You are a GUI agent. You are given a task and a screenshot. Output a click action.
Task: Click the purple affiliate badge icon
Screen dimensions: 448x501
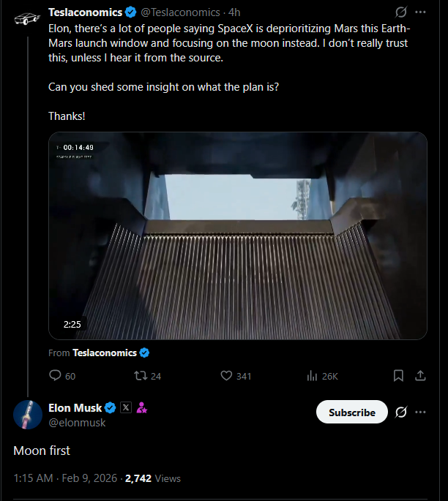(142, 408)
